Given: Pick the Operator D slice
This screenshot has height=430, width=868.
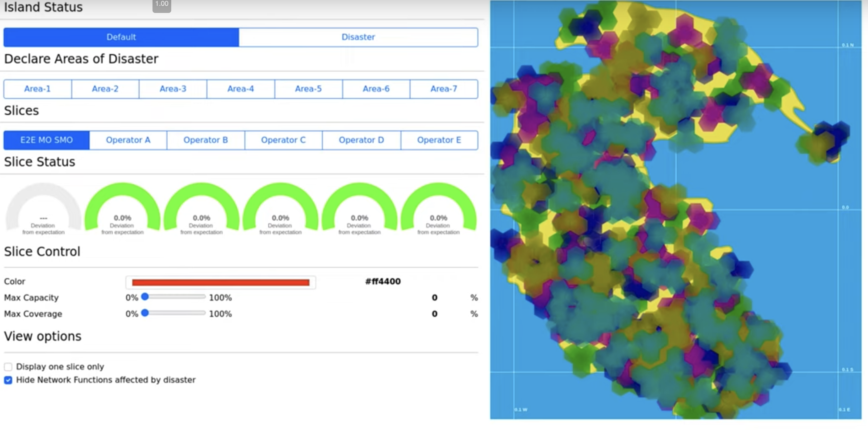Looking at the screenshot, I should pos(361,140).
